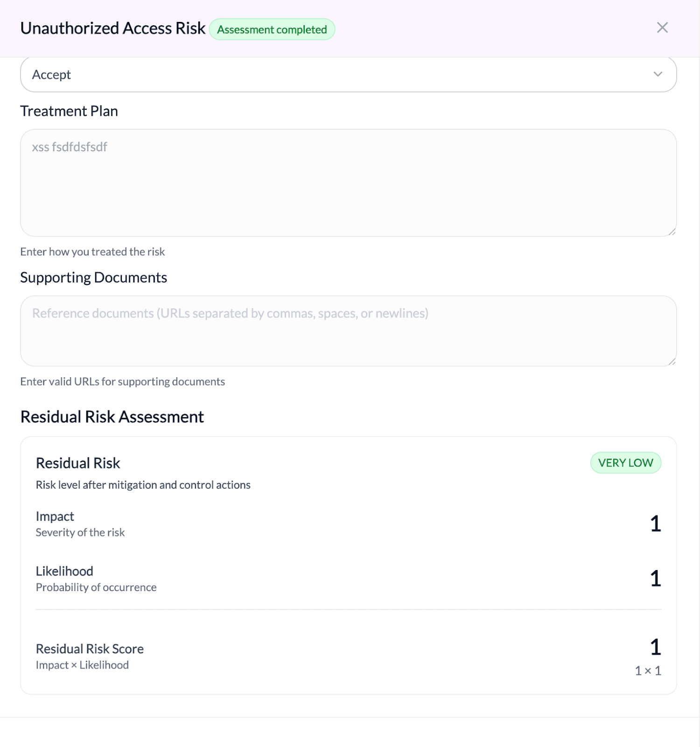The height and width of the screenshot is (747, 700).
Task: Click the Residual Risk Score value
Action: pyautogui.click(x=655, y=647)
